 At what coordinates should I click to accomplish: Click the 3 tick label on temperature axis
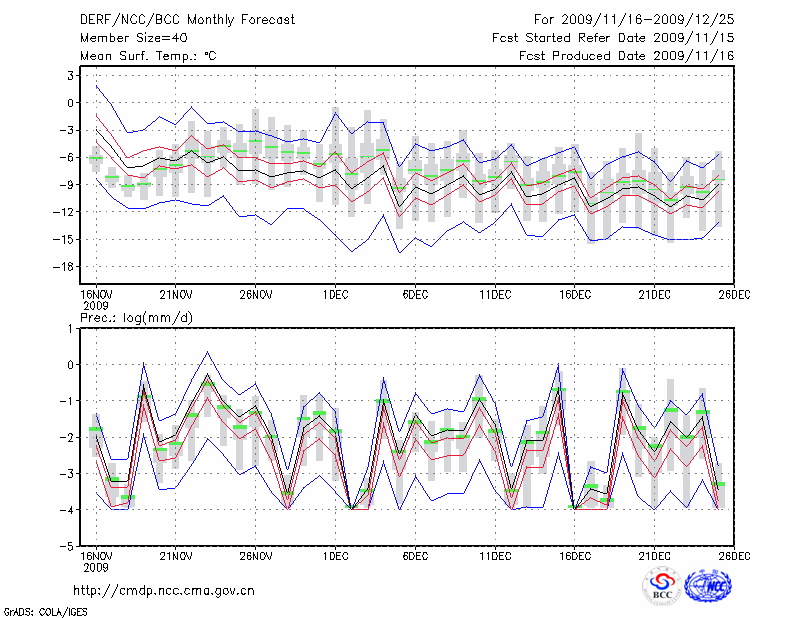point(70,75)
